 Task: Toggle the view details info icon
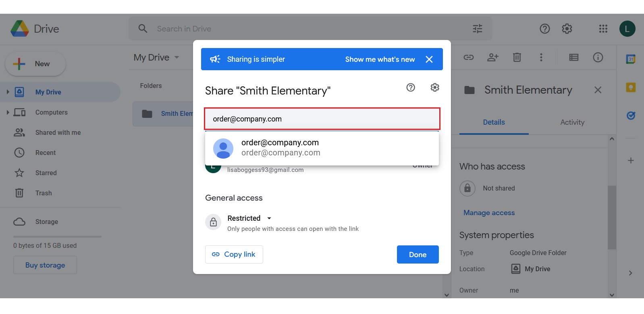click(x=598, y=57)
